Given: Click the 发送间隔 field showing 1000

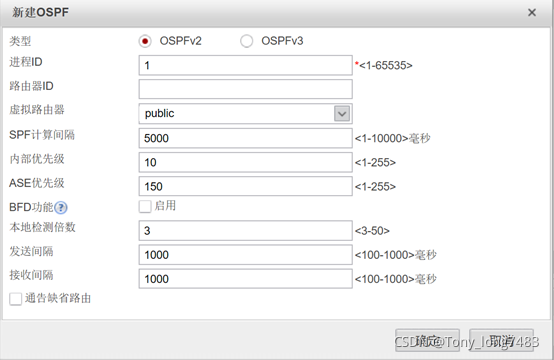Looking at the screenshot, I should pos(246,255).
